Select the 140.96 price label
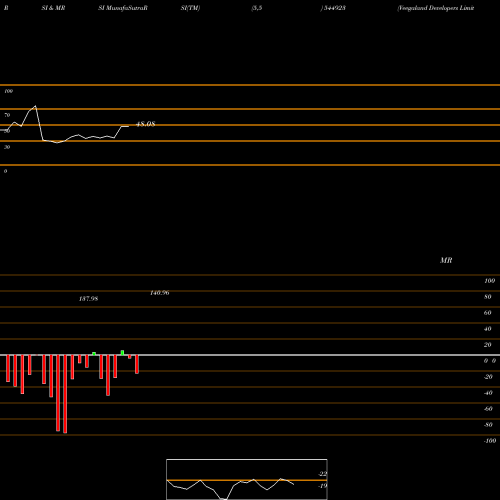Viewport: 500px width, 500px height. point(160,293)
